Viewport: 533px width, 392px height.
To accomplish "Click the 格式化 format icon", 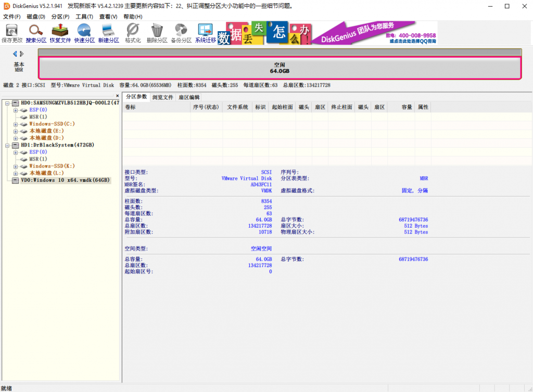I will 133,33.
